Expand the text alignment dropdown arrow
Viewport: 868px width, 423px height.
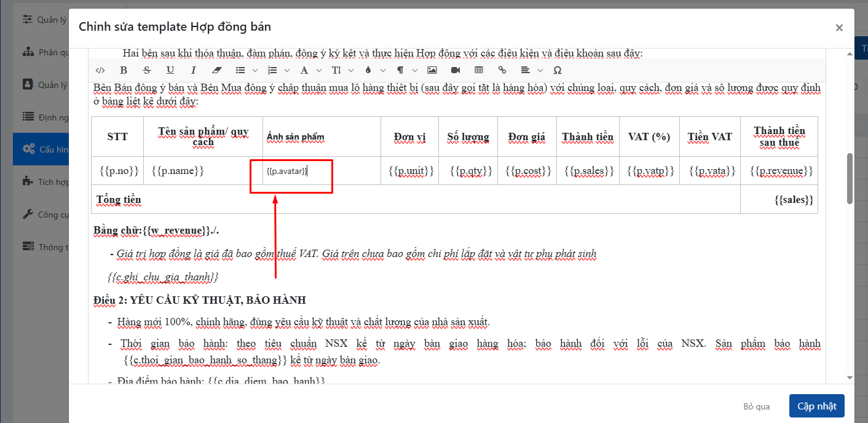click(540, 70)
